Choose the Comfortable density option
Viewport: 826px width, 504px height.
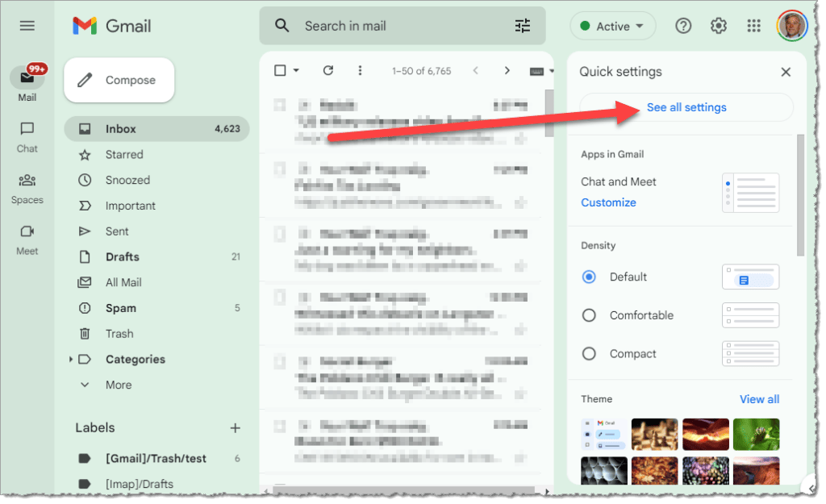[x=589, y=315]
